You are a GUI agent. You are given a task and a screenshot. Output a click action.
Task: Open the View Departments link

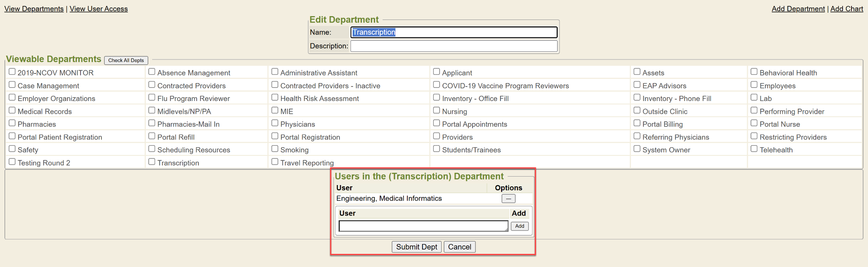[x=34, y=9]
